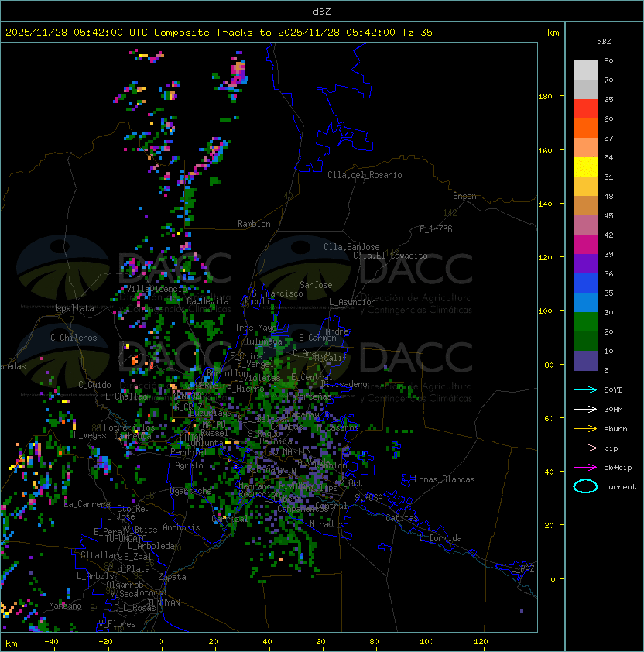Click the S_ROSA map label
This screenshot has width=644, height=652.
click(368, 498)
